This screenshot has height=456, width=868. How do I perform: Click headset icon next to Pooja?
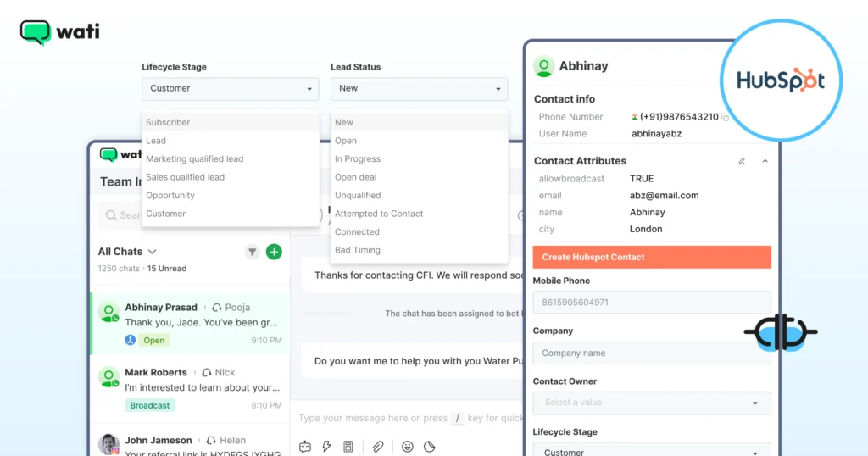point(217,307)
